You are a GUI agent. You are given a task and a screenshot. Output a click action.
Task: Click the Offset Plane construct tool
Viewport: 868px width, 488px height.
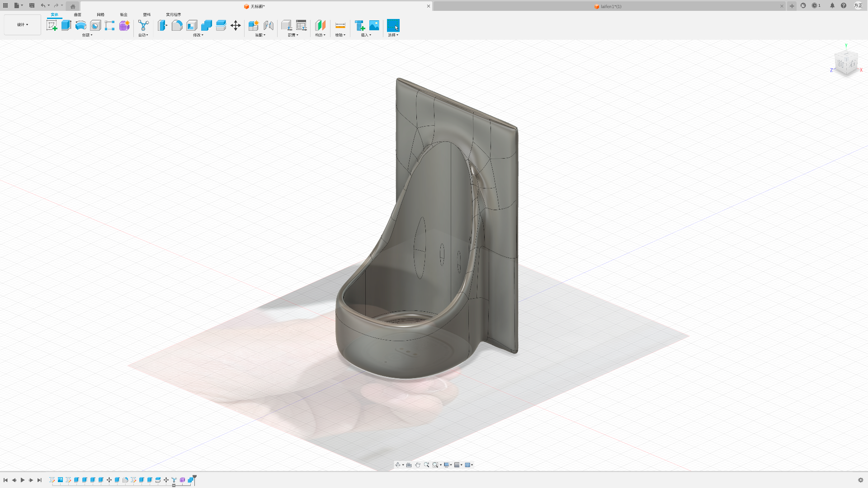coord(321,26)
